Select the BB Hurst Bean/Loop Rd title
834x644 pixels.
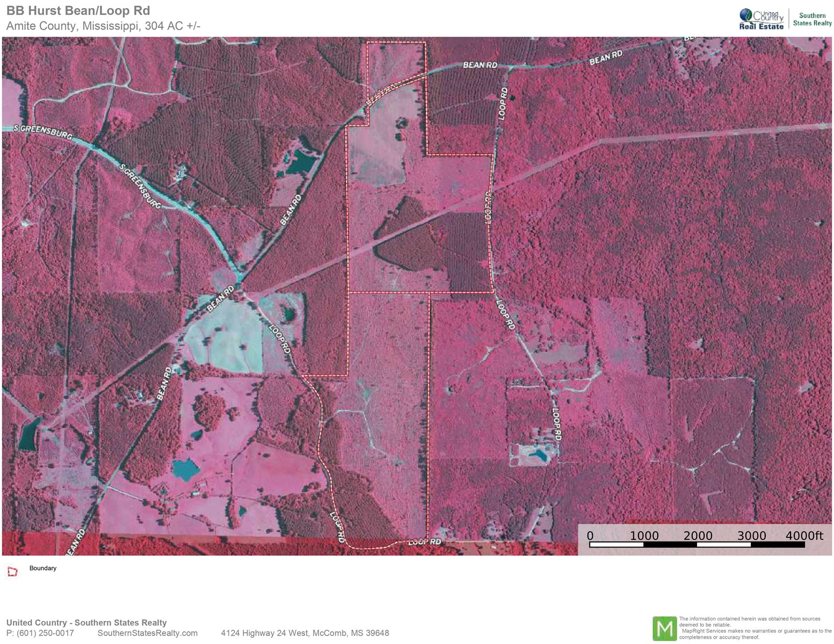coord(78,11)
